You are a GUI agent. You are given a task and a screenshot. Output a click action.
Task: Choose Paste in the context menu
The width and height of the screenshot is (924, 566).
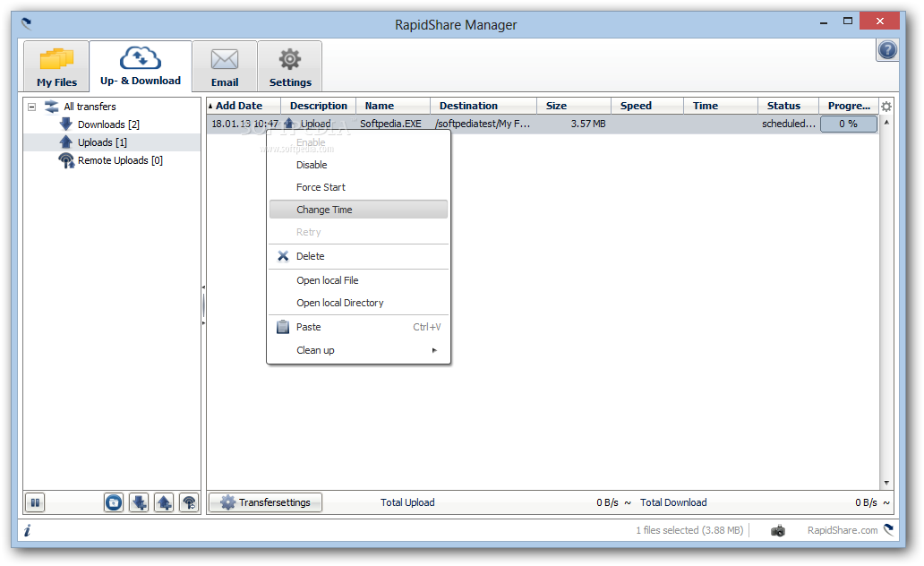click(358, 327)
